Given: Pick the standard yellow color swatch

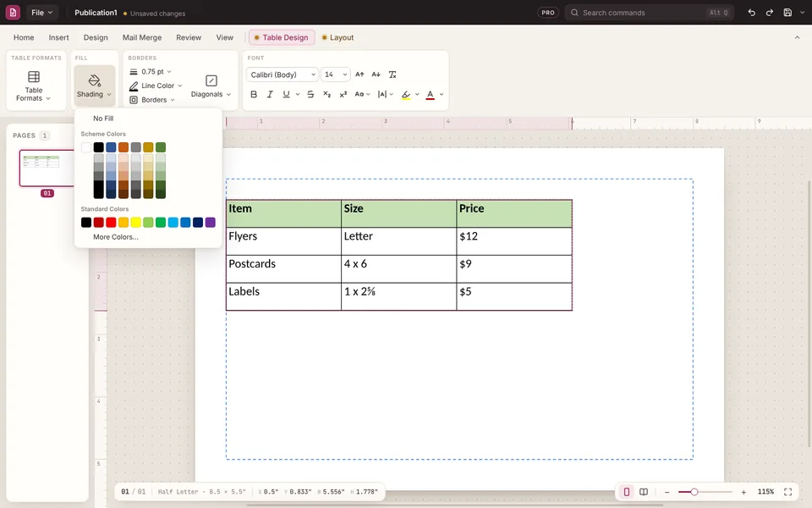Looking at the screenshot, I should (x=135, y=223).
